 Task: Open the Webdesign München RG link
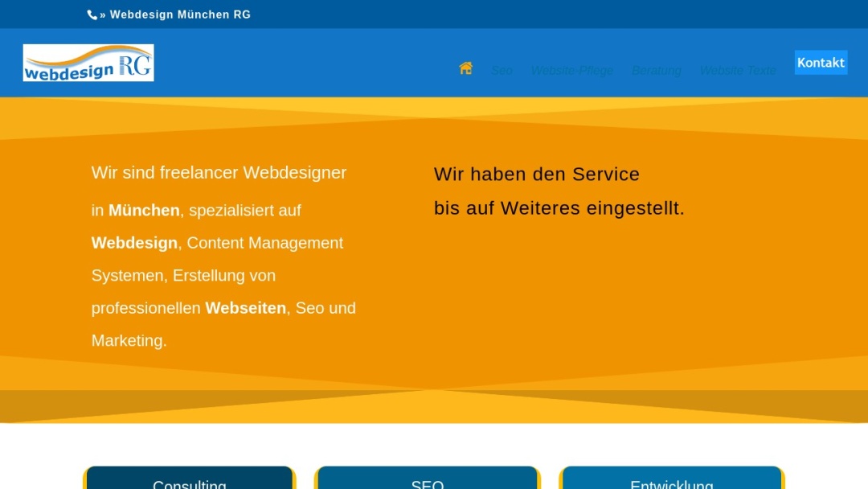click(180, 14)
